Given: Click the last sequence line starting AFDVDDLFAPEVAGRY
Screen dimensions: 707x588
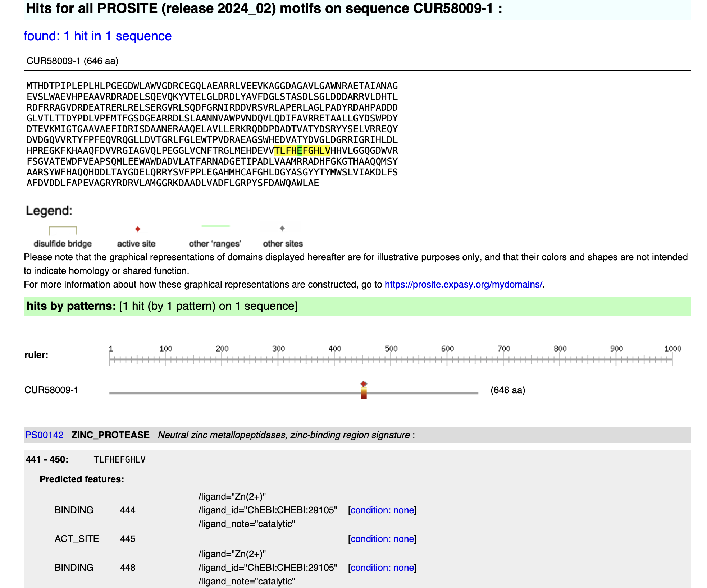Looking at the screenshot, I should tap(173, 183).
